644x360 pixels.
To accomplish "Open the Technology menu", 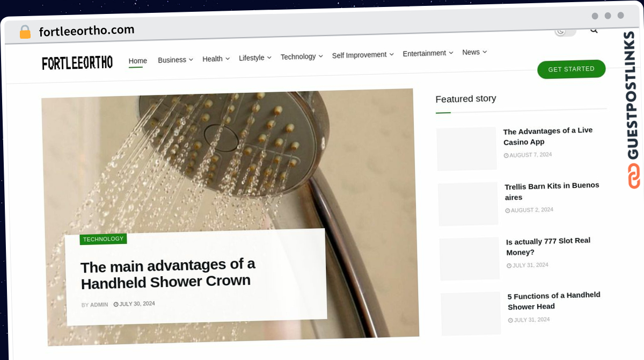I will 302,56.
